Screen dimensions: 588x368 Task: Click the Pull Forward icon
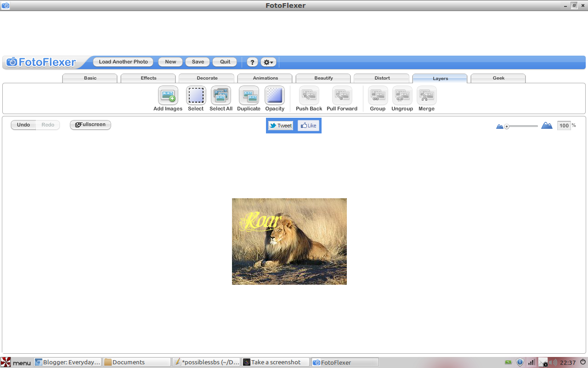pos(342,95)
